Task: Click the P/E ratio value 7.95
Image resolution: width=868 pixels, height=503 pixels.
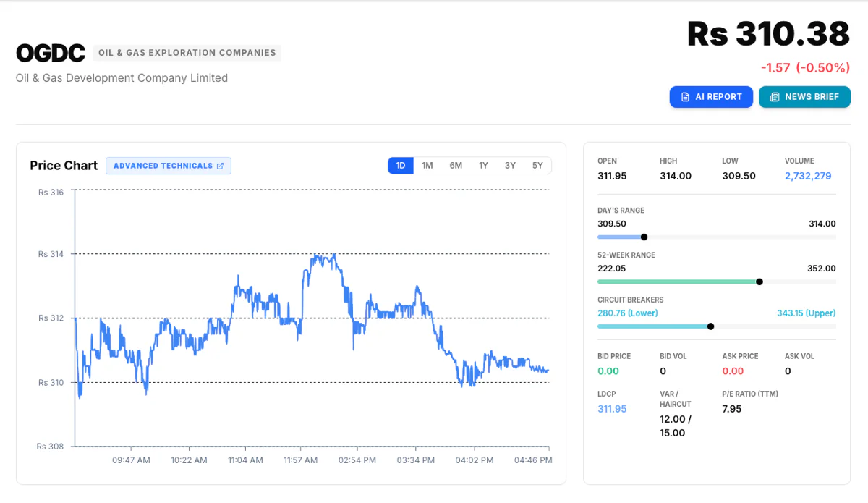Action: click(732, 409)
